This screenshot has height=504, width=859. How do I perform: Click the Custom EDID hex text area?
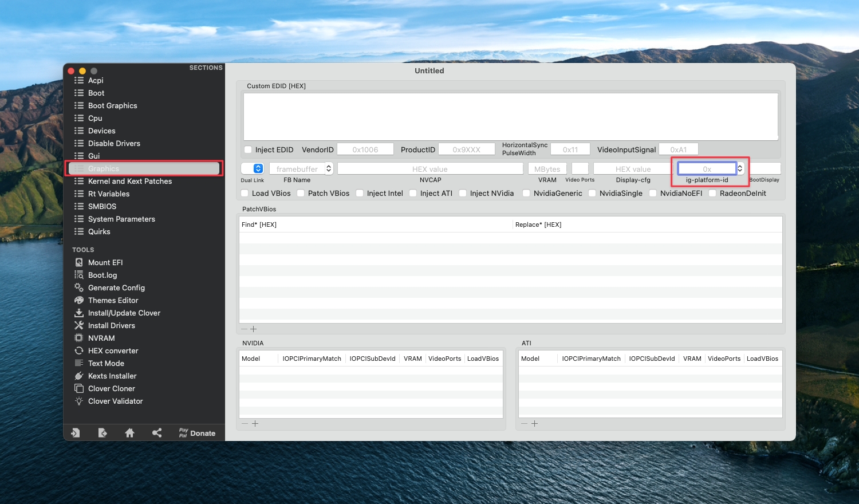click(510, 116)
